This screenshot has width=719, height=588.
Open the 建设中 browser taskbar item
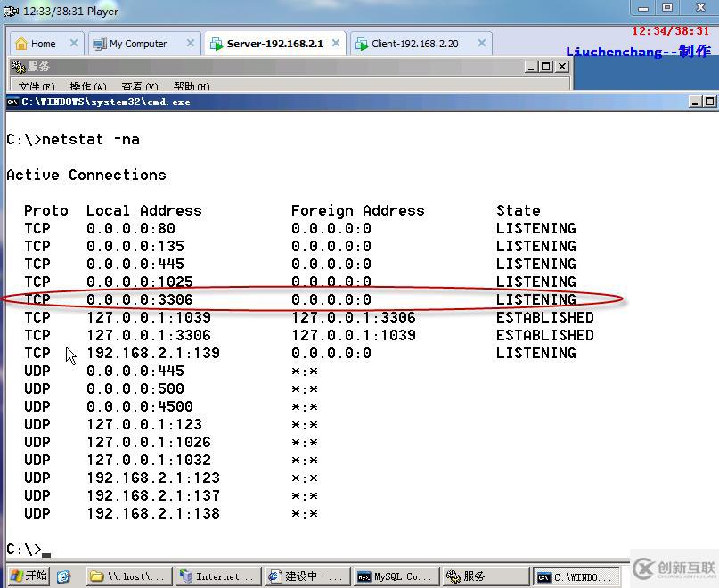tap(306, 576)
